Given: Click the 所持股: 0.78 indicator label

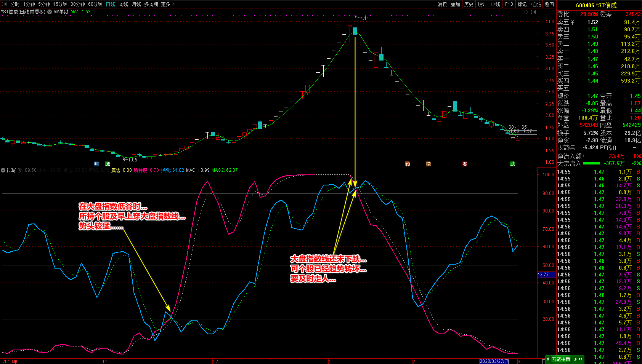Looking at the screenshot, I should (146, 170).
